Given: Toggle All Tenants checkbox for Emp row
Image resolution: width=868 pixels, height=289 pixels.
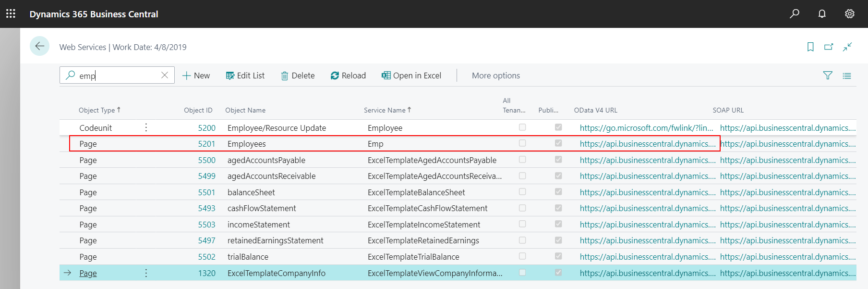Looking at the screenshot, I should pyautogui.click(x=522, y=143).
